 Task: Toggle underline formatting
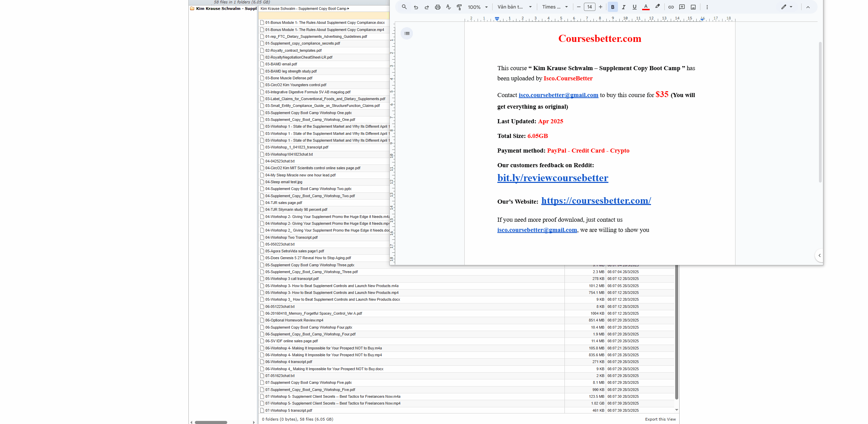[634, 7]
